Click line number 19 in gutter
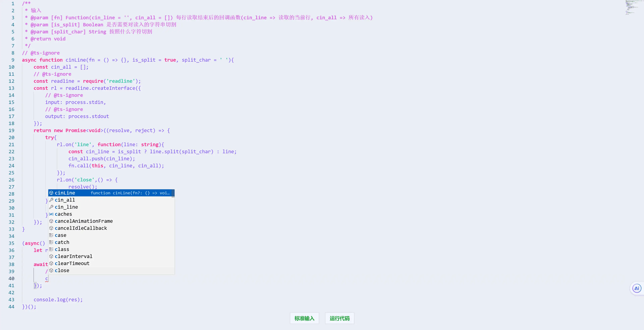 (x=12, y=131)
